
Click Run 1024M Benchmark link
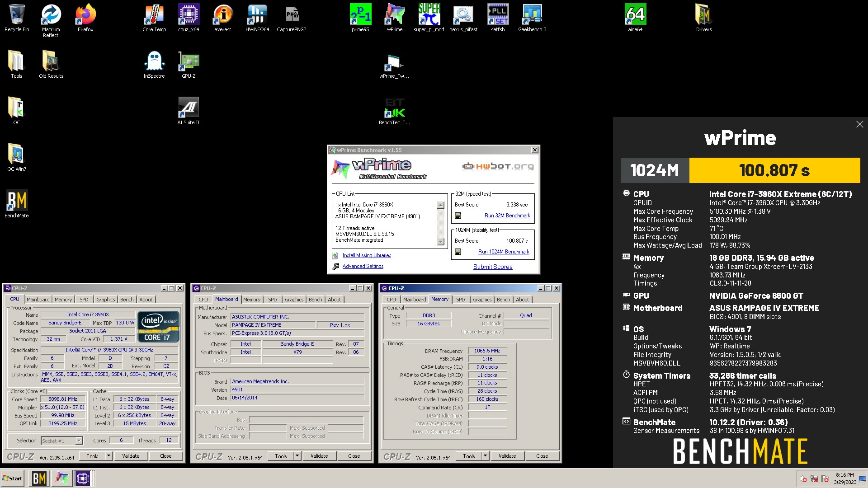(504, 252)
